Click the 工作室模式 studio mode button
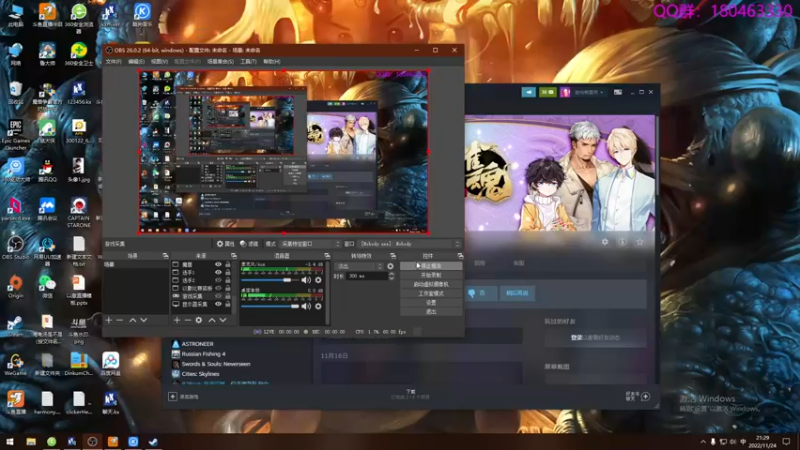The height and width of the screenshot is (450, 800). 431,293
